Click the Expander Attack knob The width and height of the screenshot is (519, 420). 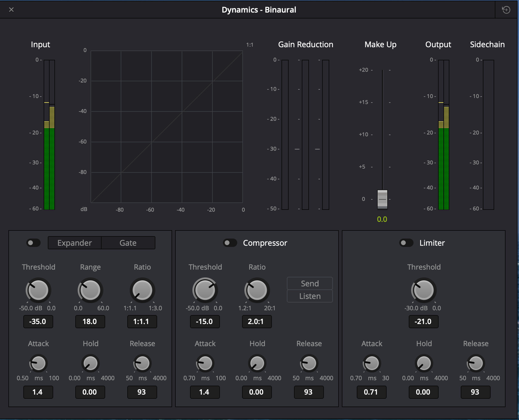coord(39,364)
